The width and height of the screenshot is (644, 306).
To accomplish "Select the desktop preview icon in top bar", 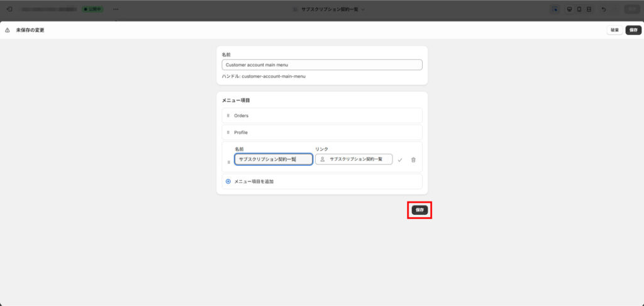I will tap(570, 9).
